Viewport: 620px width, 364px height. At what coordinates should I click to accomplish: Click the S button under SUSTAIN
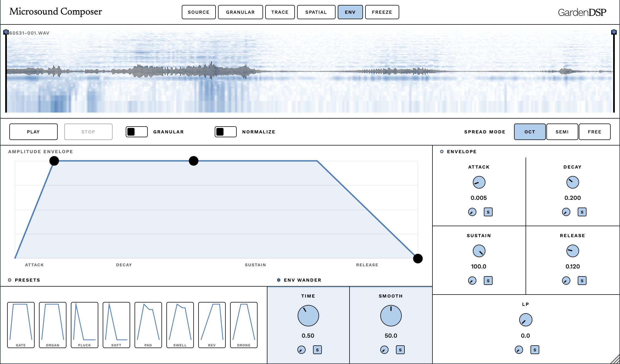488,281
